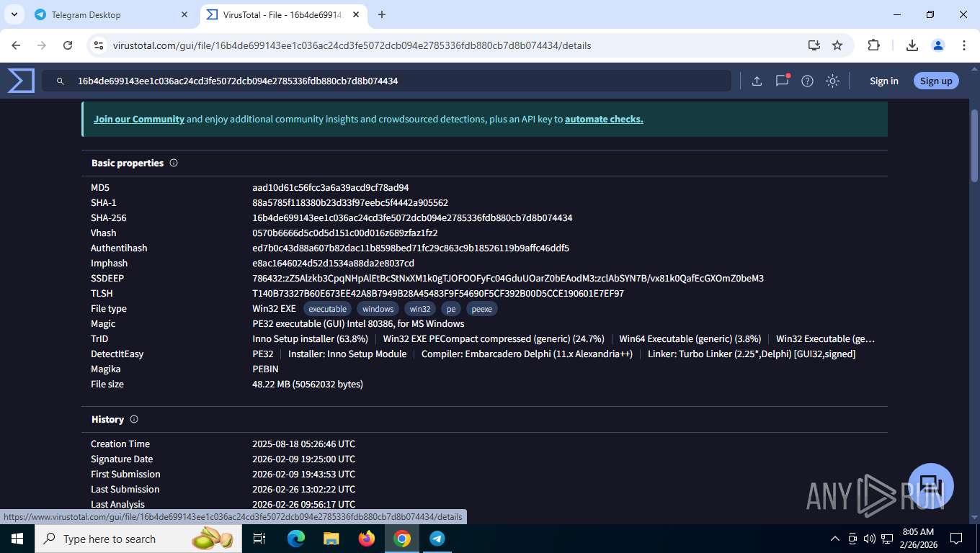Select the VirusTotal File tab
Image resolution: width=980 pixels, height=553 pixels.
[x=284, y=14]
